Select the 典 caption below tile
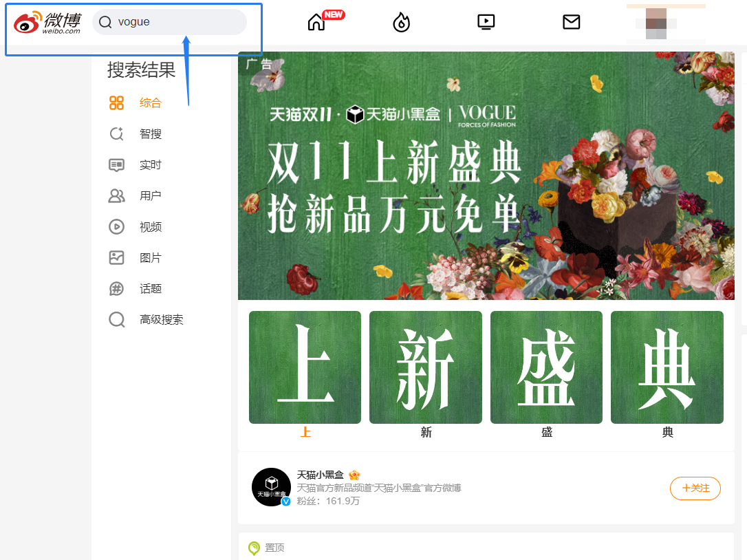747x560 pixels. (x=667, y=432)
